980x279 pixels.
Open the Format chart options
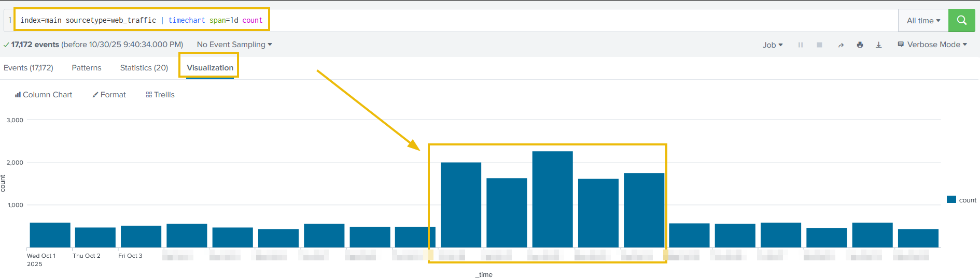109,95
